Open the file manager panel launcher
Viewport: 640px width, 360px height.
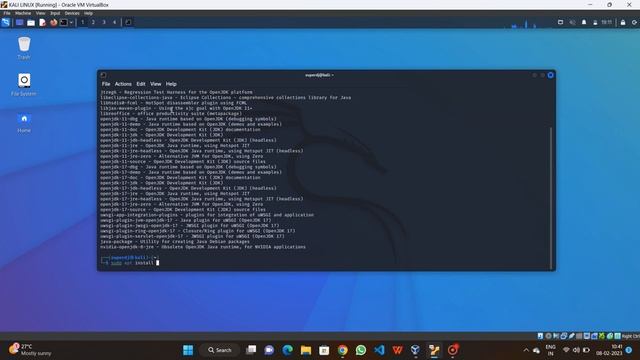pos(31,22)
